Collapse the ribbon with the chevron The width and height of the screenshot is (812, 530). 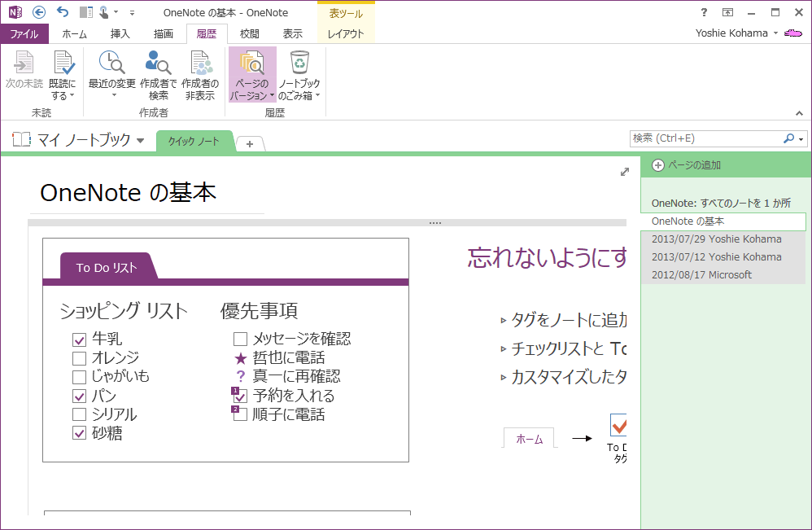tap(799, 113)
